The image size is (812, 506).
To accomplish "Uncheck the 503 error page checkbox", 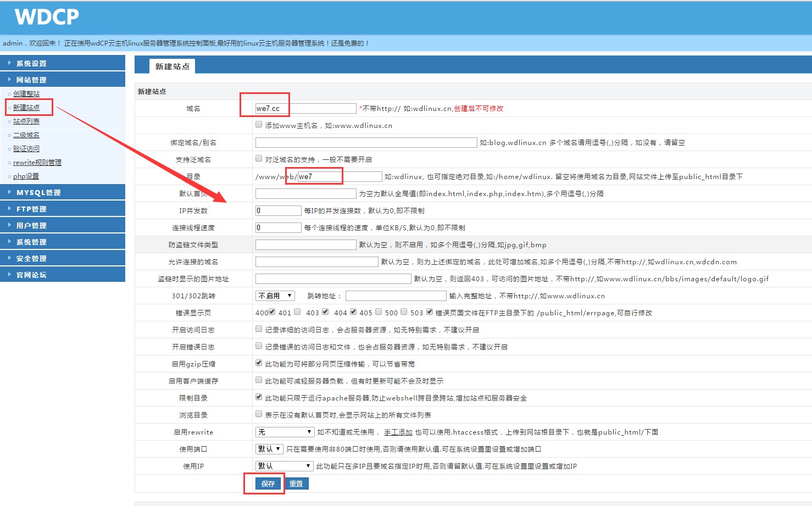I will pyautogui.click(x=430, y=312).
